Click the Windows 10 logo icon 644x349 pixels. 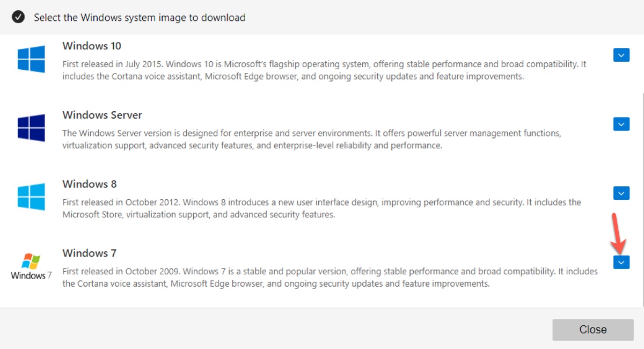(31, 59)
